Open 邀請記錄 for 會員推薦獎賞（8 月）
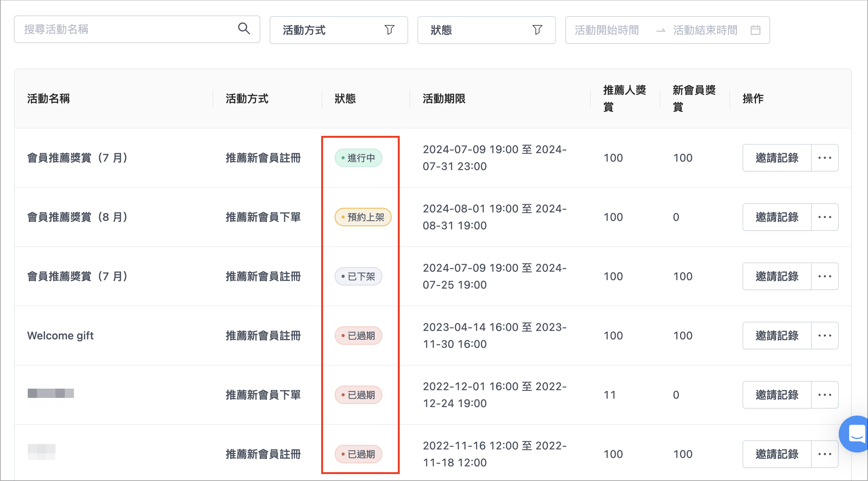868x481 pixels. [777, 217]
